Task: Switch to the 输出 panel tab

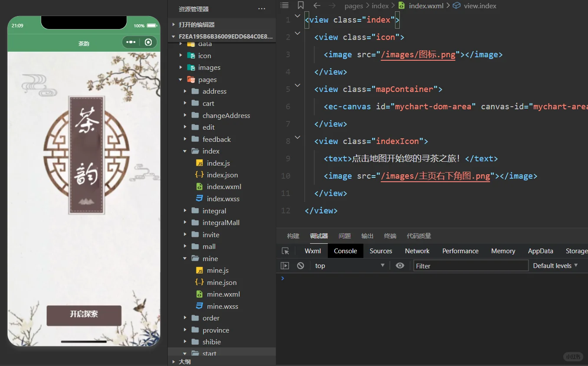Action: pos(367,236)
